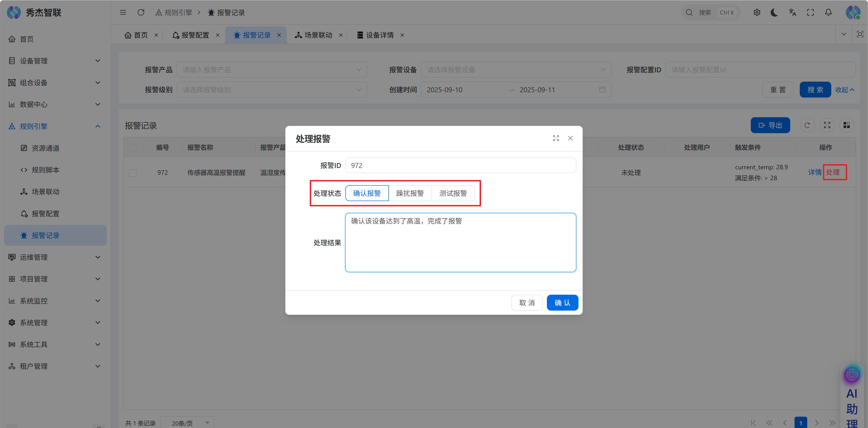
Task: Click the 取消 button
Action: tap(527, 302)
